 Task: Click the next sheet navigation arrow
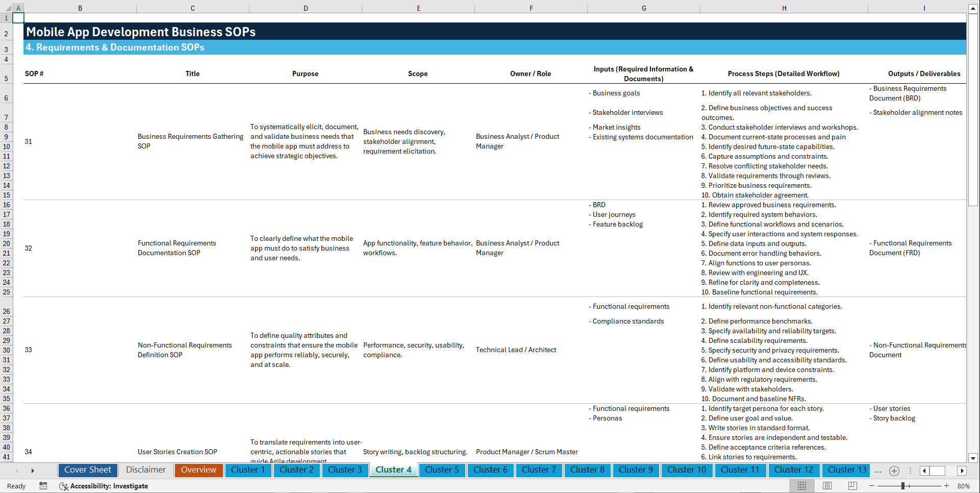pos(33,470)
